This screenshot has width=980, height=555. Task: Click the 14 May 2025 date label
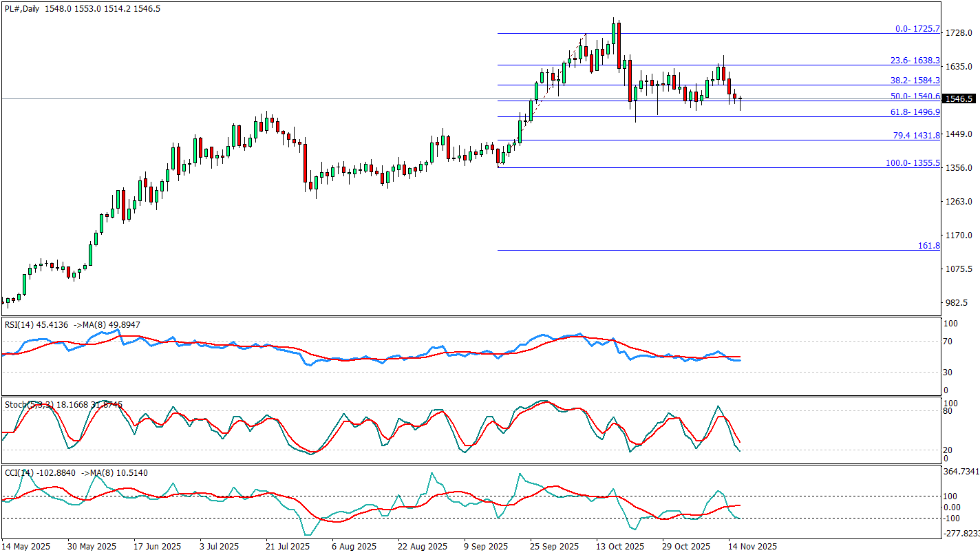(27, 547)
